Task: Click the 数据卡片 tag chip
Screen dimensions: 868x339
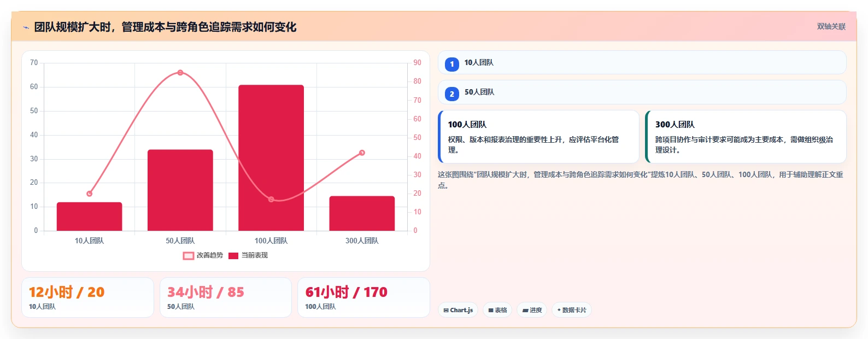Action: tap(572, 310)
